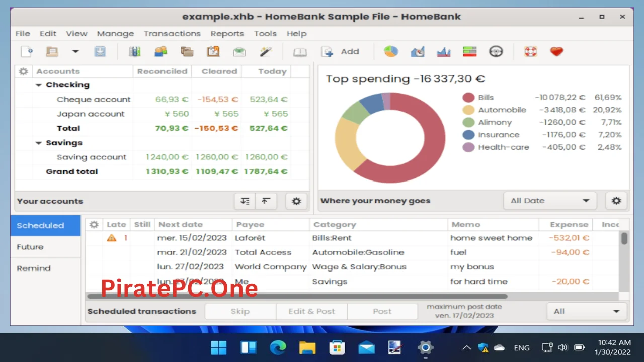Open the Windows Start button
Screen dimensions: 644x362
pyautogui.click(x=219, y=347)
